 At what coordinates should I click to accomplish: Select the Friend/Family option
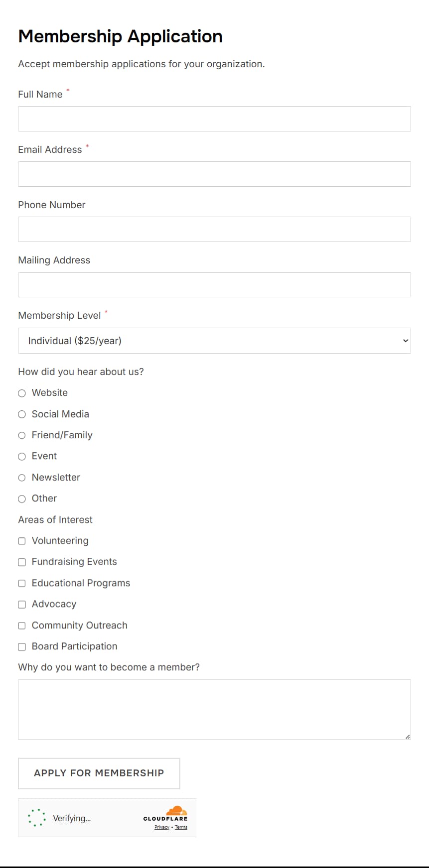coord(22,435)
